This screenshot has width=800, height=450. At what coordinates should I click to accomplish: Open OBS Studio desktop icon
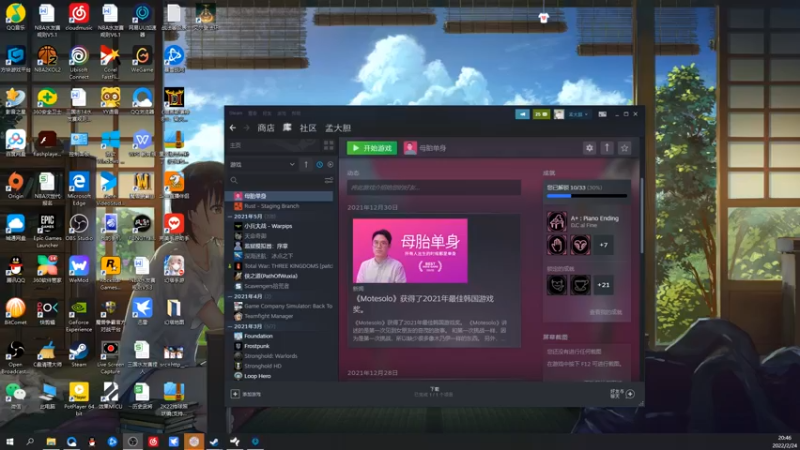(x=79, y=228)
